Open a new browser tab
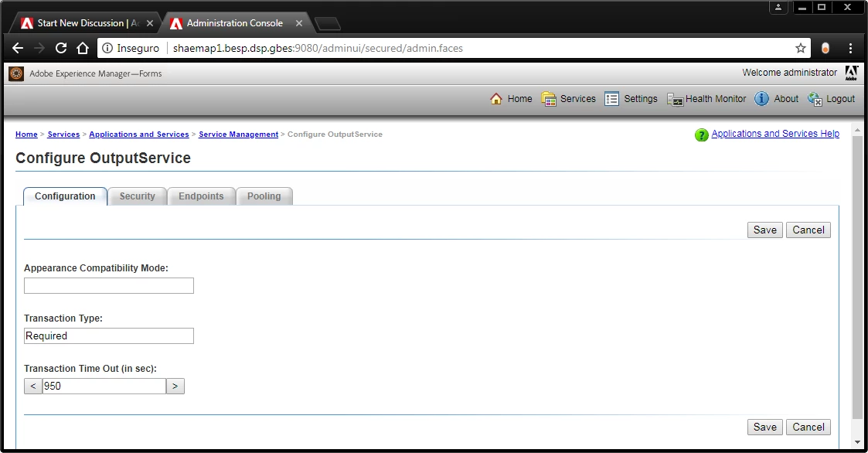 pyautogui.click(x=328, y=23)
